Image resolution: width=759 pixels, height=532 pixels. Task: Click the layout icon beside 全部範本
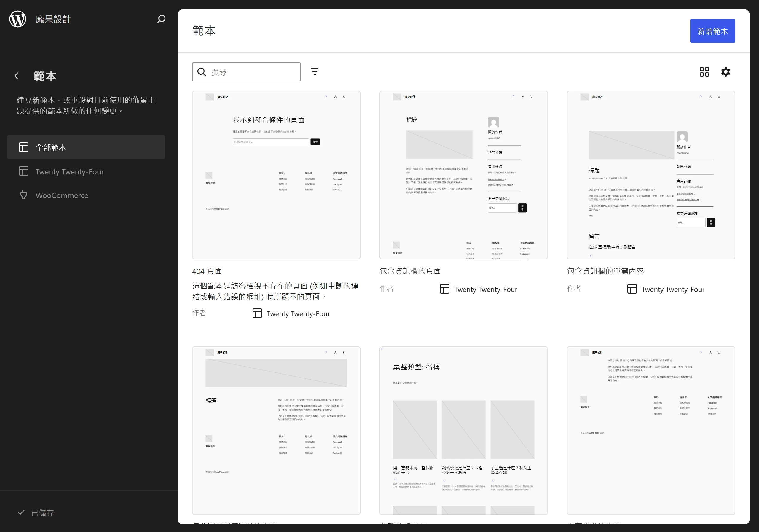tap(24, 147)
